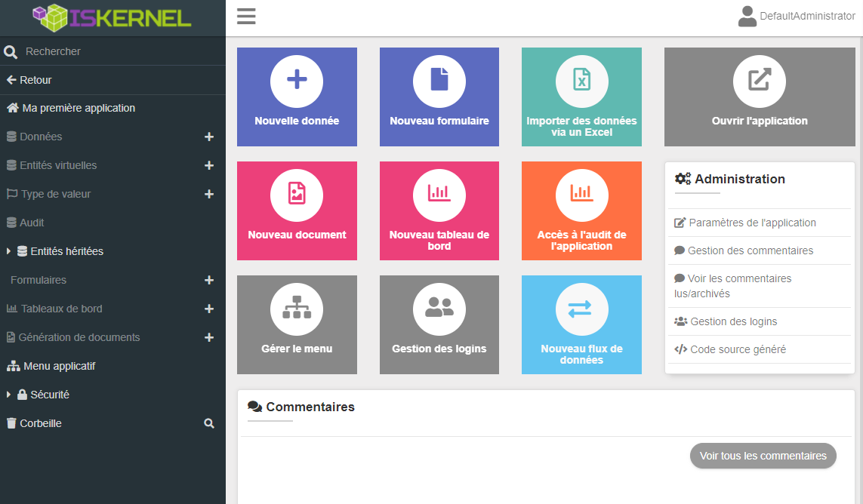Image resolution: width=863 pixels, height=504 pixels.
Task: Click the Rechercher search field
Action: pyautogui.click(x=113, y=51)
